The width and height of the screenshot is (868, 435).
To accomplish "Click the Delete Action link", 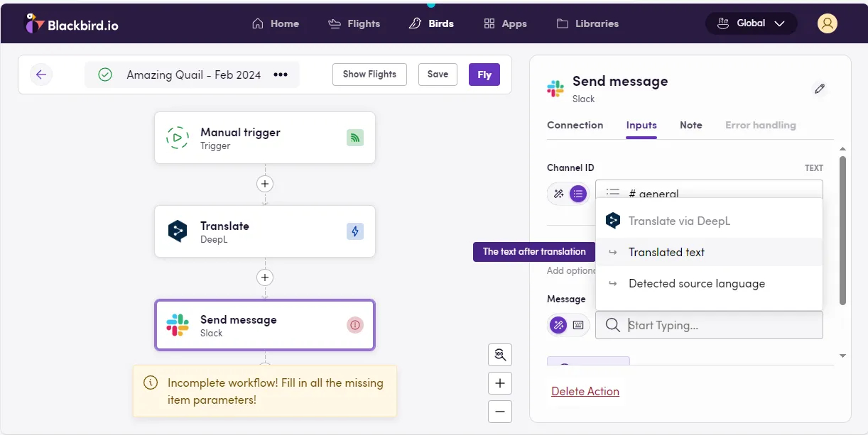I will [585, 390].
